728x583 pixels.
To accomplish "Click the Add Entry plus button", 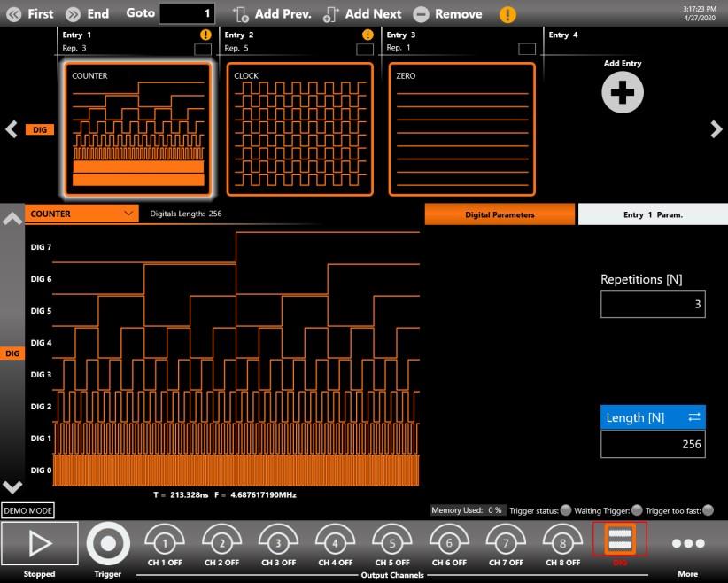I will point(622,92).
